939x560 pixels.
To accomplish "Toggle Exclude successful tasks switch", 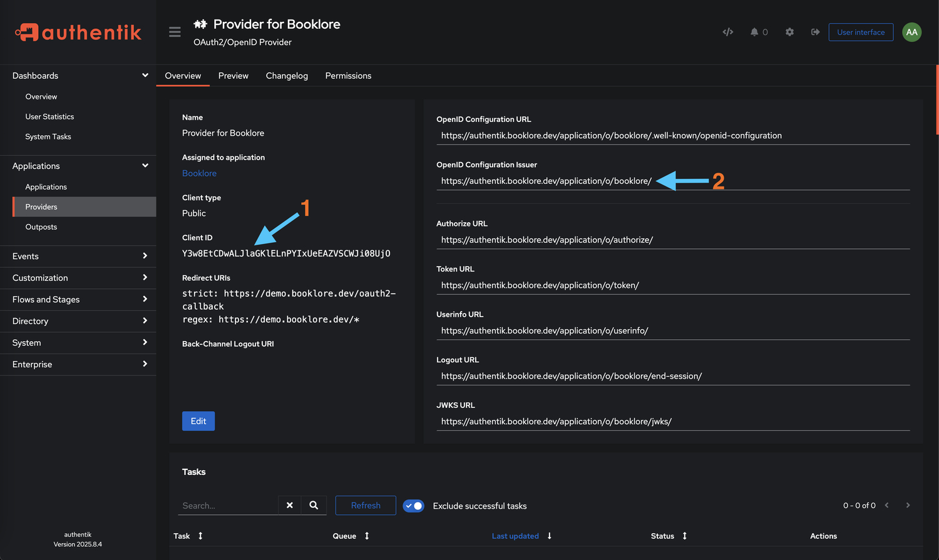I will tap(413, 506).
